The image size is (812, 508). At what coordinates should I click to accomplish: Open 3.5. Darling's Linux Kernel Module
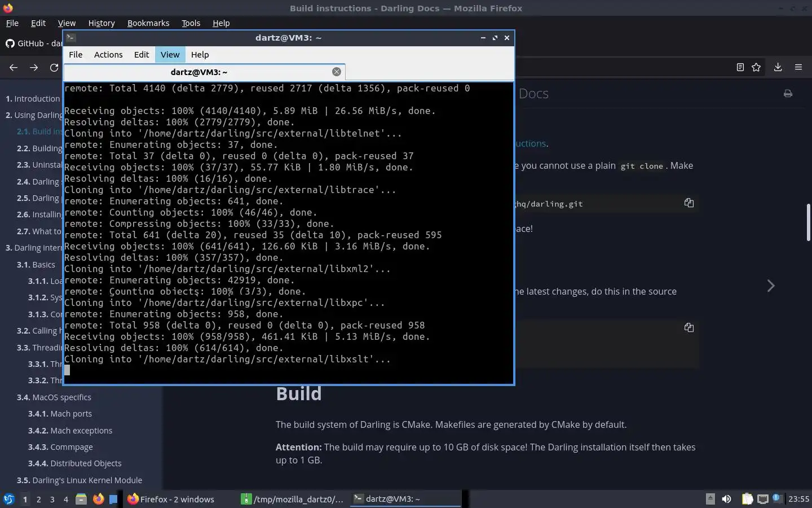tap(80, 480)
